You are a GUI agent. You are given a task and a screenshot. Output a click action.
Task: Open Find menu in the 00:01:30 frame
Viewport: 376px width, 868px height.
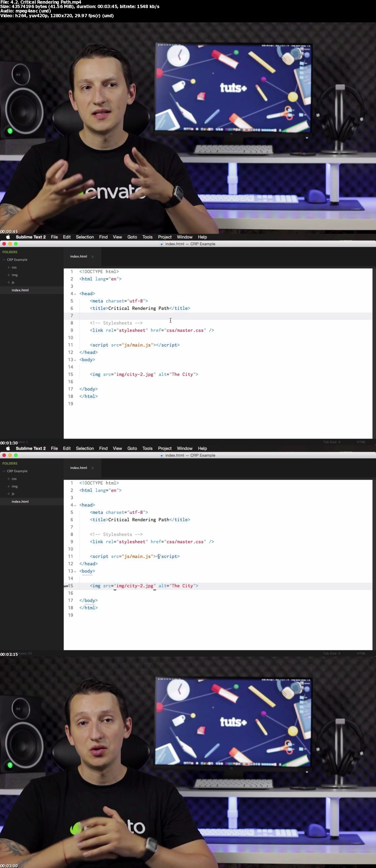pyautogui.click(x=104, y=237)
